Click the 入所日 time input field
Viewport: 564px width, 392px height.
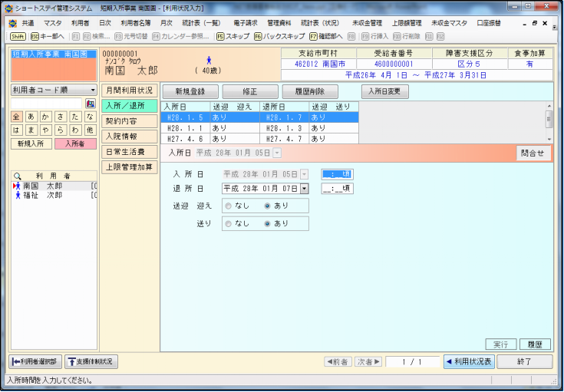pyautogui.click(x=337, y=174)
